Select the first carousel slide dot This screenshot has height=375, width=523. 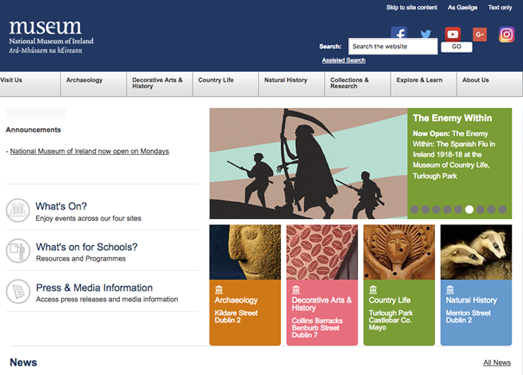414,209
